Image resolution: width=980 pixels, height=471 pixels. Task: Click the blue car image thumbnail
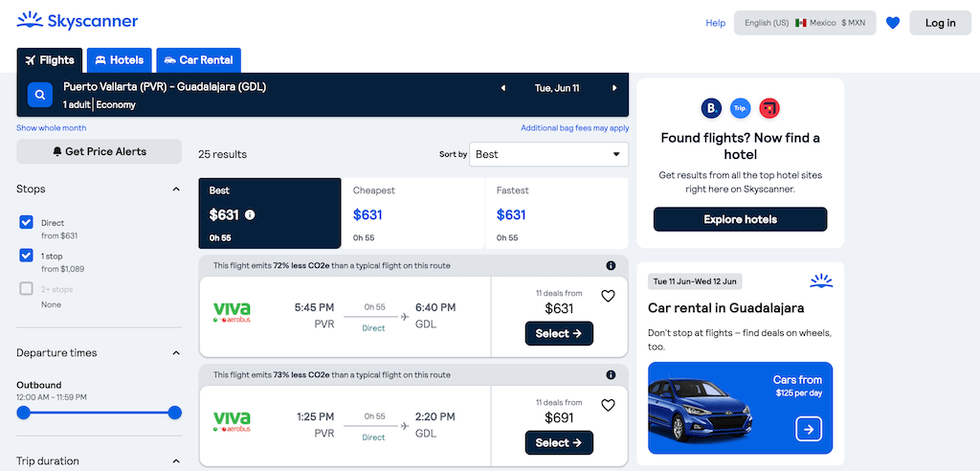(x=700, y=409)
